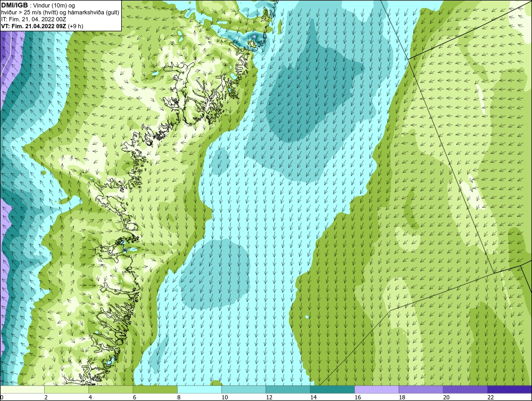Click the '10' label on the color scale
The image size is (532, 401).
click(225, 398)
